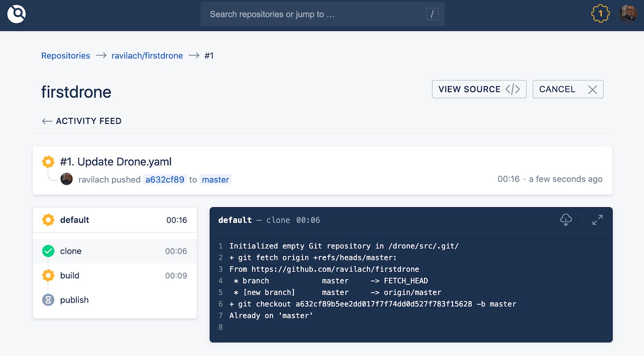
Task: Click 'a few seconds ago' timestamp
Action: [566, 179]
